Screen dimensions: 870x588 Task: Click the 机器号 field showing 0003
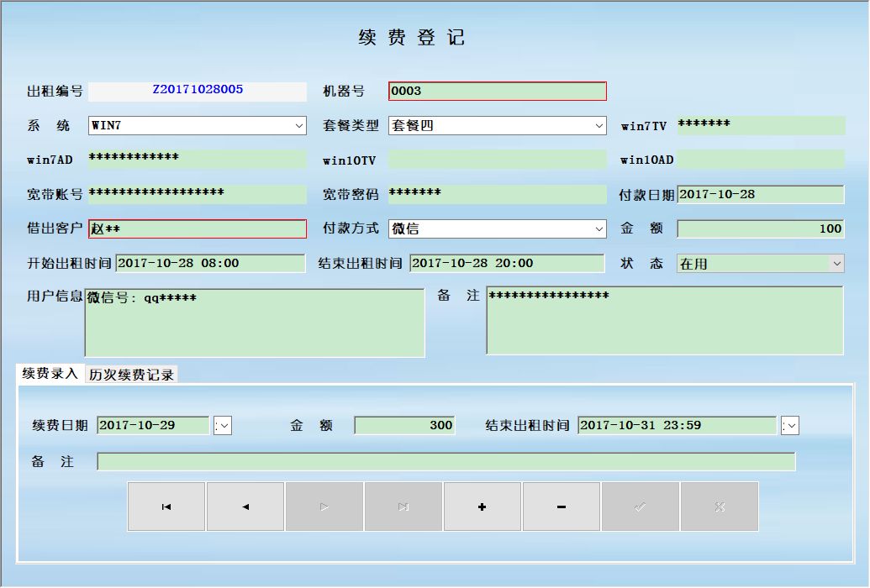click(497, 92)
